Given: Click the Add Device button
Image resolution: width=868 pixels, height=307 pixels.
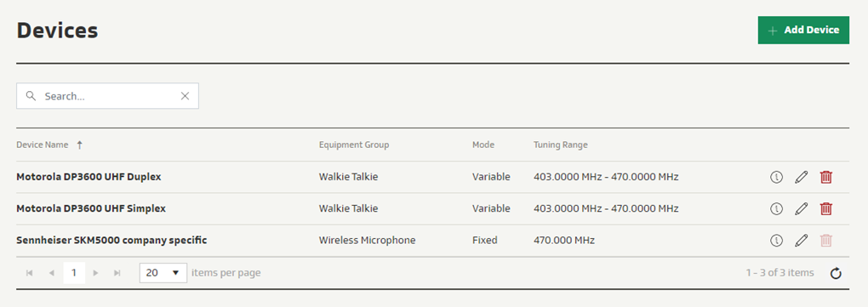Looking at the screenshot, I should click(x=803, y=30).
